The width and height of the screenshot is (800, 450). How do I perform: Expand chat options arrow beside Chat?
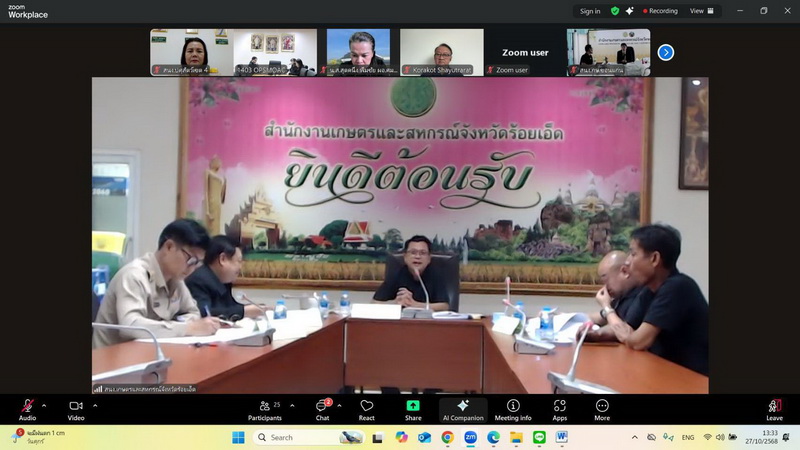340,405
